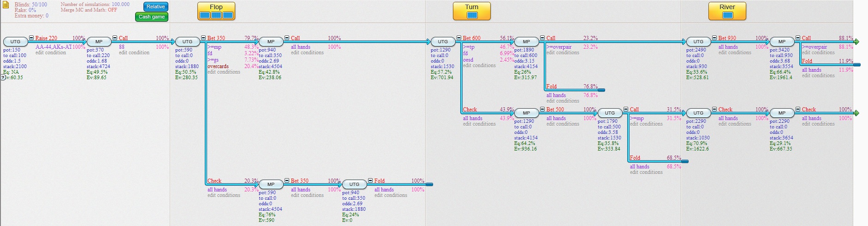The width and height of the screenshot is (868, 226).
Task: Toggle the Relative display button
Action: [x=156, y=6]
